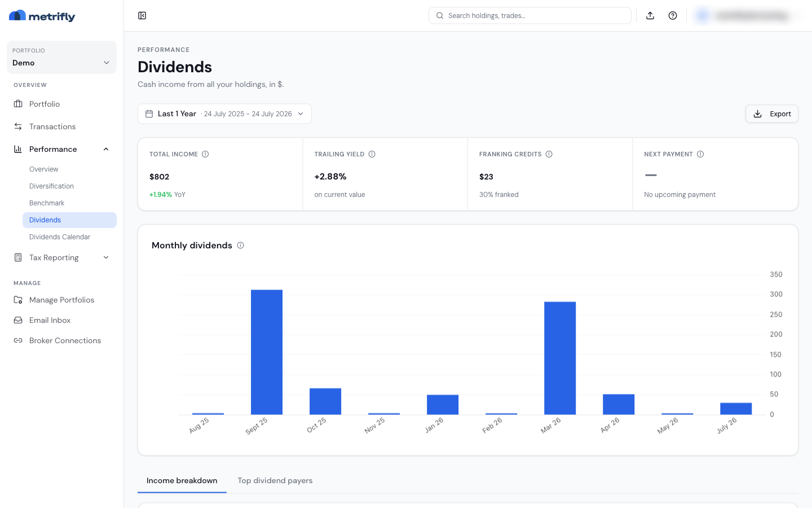Image resolution: width=812 pixels, height=508 pixels.
Task: Click the Performance chart icon
Action: click(x=18, y=149)
